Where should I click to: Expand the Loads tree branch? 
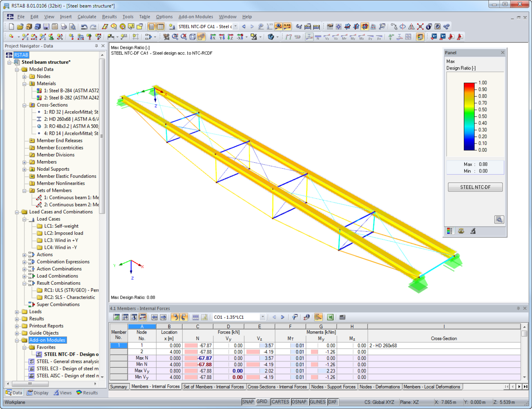tap(16, 311)
